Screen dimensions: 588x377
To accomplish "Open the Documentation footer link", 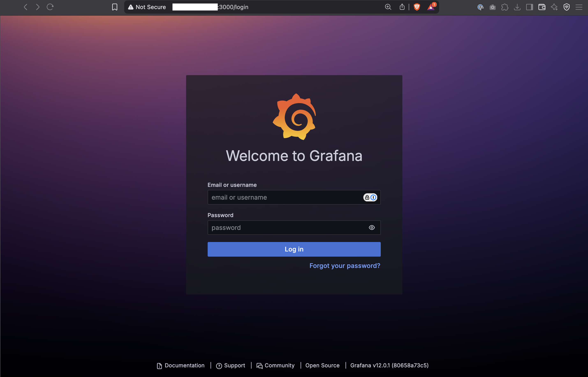I will tap(184, 365).
